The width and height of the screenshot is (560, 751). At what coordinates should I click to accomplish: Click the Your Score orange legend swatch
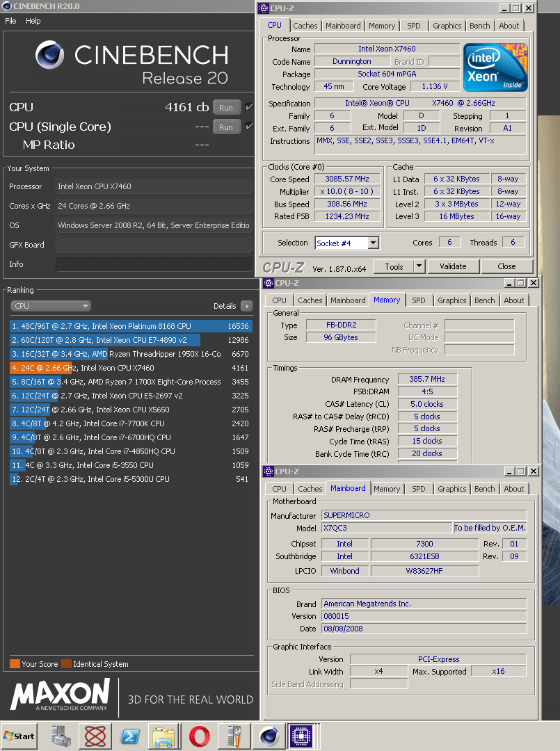coord(15,664)
